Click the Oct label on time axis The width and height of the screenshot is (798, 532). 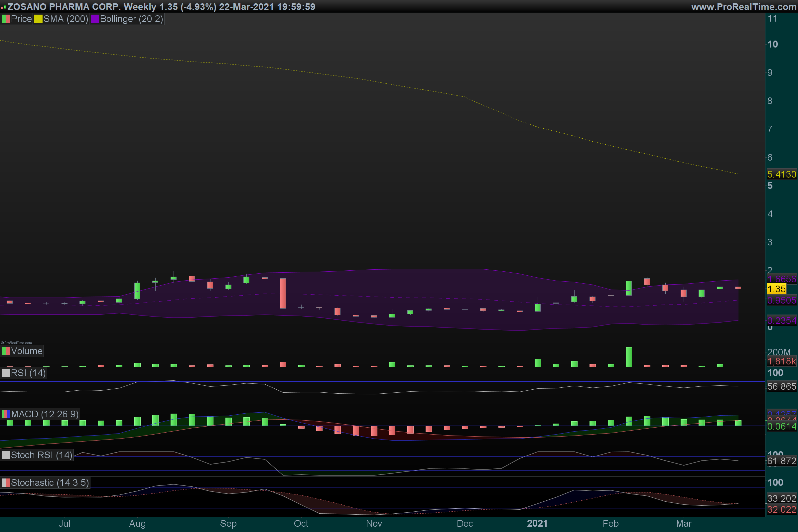tap(301, 523)
